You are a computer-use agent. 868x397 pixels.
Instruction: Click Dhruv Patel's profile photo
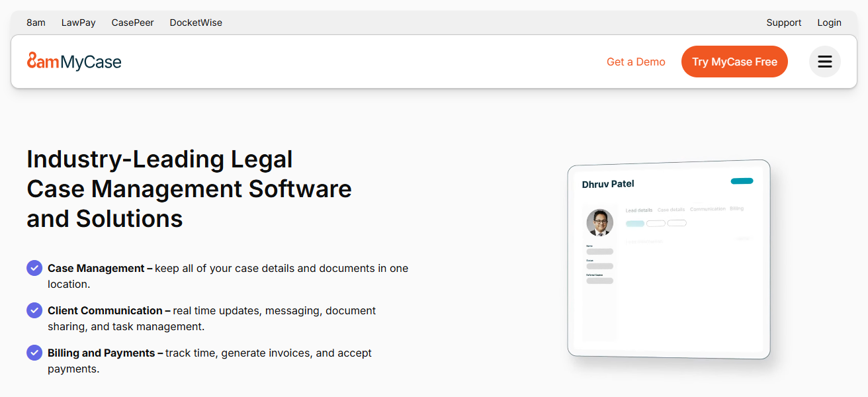point(600,223)
